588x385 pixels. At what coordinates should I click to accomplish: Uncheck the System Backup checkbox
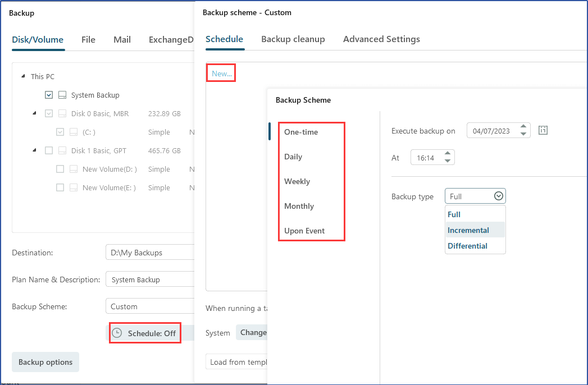click(49, 95)
